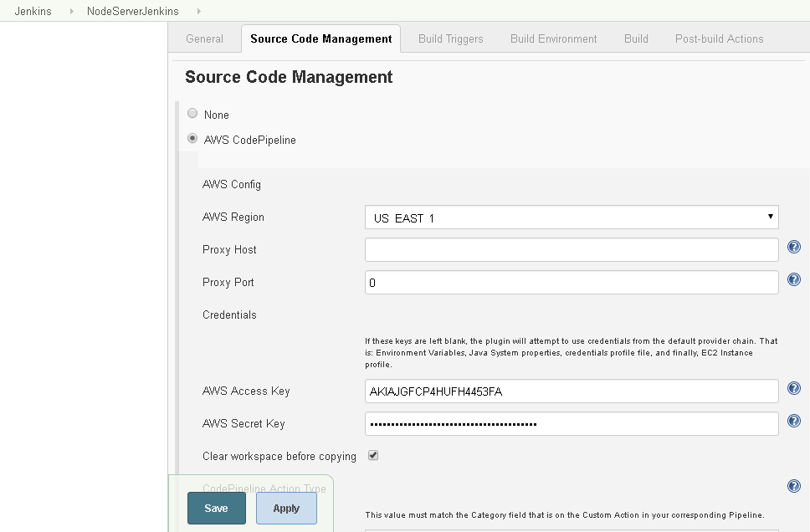Edit the AWS Access Key field
Viewport: 810px width, 532px height.
tap(572, 391)
